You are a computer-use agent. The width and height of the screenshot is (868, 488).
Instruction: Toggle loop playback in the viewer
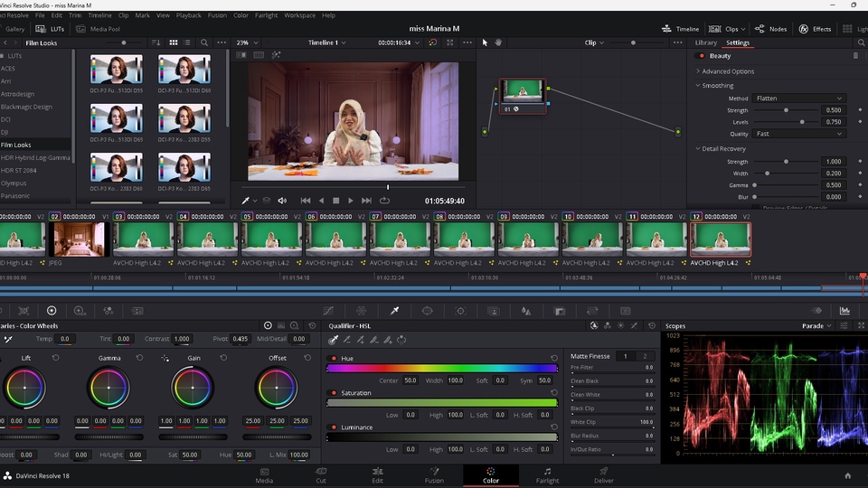pos(385,201)
